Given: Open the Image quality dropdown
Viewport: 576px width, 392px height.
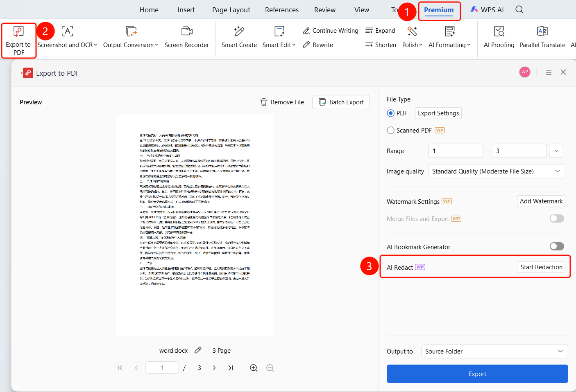Looking at the screenshot, I should pyautogui.click(x=497, y=171).
